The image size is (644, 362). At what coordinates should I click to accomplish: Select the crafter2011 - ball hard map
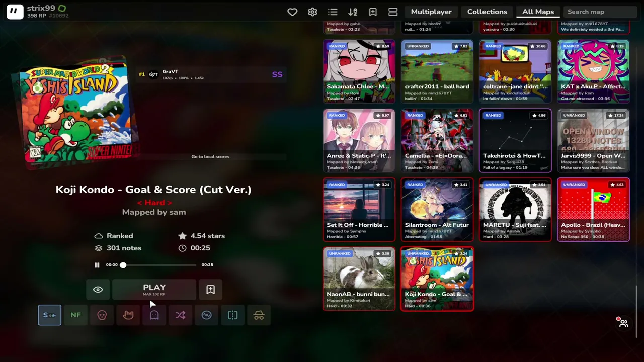coord(437,71)
